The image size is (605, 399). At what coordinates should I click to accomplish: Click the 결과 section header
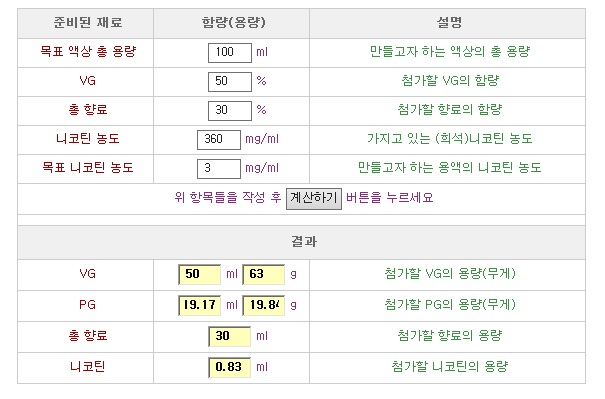(x=304, y=242)
